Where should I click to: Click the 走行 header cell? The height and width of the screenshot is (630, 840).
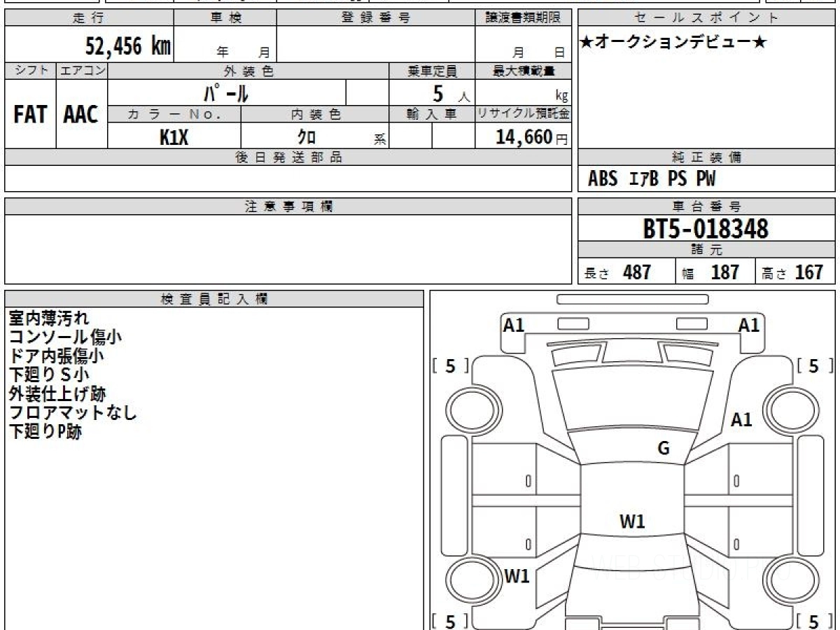pos(89,18)
